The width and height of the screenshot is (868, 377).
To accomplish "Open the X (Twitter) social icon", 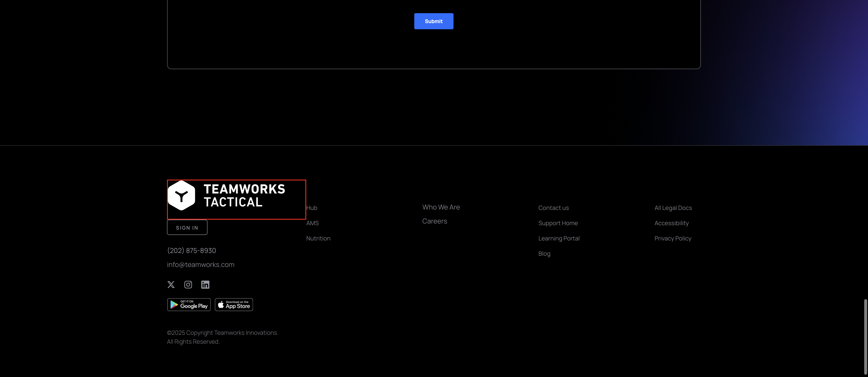I will click(x=171, y=285).
